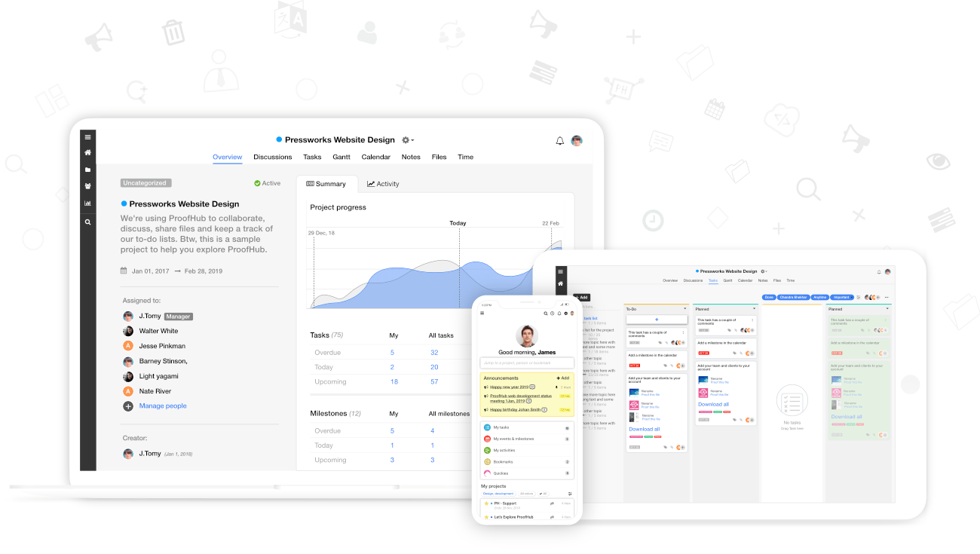980x554 pixels.
Task: Click J.Tomy in Assigned to list
Action: coord(150,317)
